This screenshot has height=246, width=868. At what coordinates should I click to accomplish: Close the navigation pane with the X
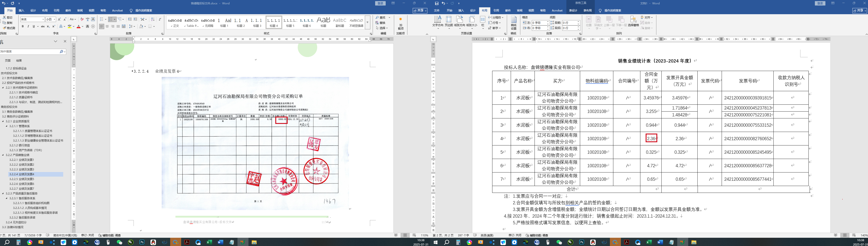click(x=65, y=41)
